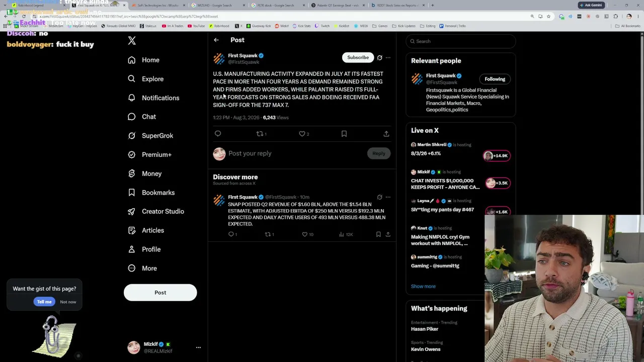Select Premium+ in the sidebar
Screen dimensions: 644x362
[x=149, y=155]
